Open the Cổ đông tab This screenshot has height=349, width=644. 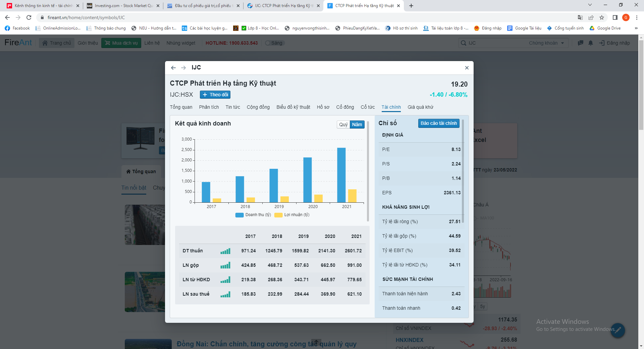pos(345,107)
